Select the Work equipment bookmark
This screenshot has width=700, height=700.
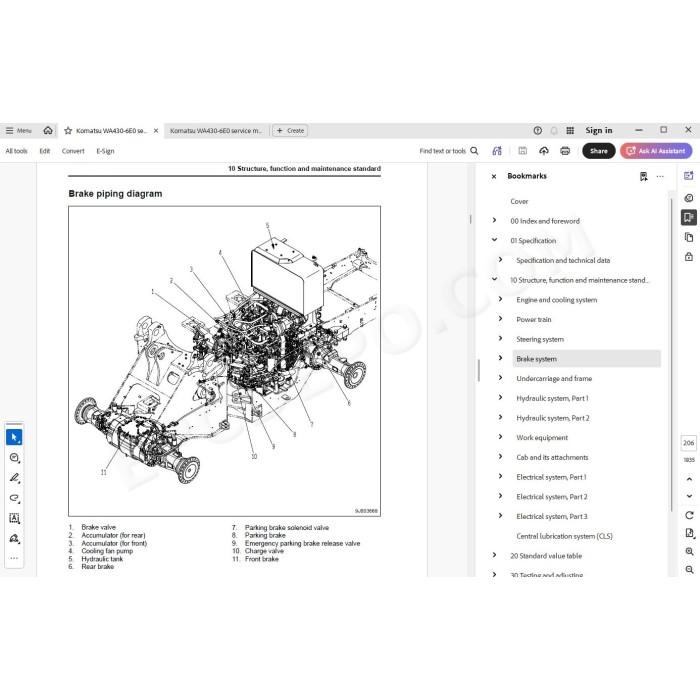pyautogui.click(x=542, y=438)
